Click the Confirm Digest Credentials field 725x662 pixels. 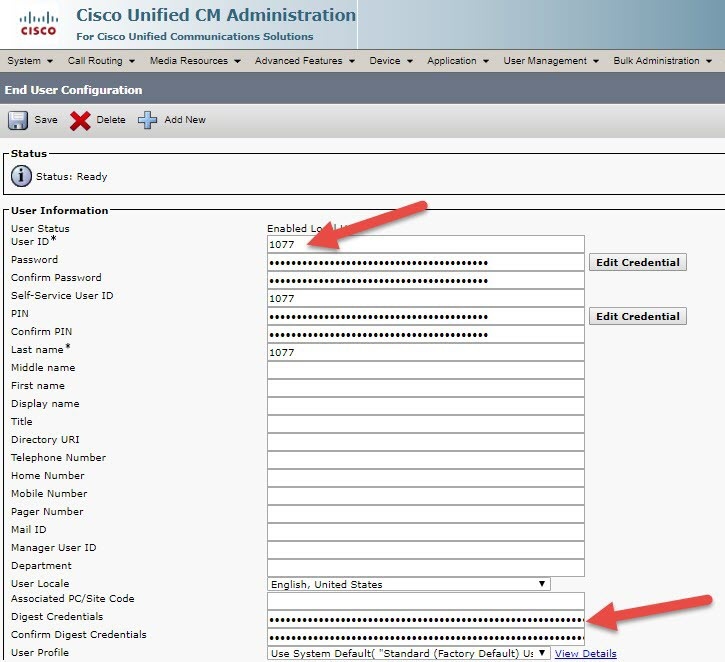coord(426,637)
